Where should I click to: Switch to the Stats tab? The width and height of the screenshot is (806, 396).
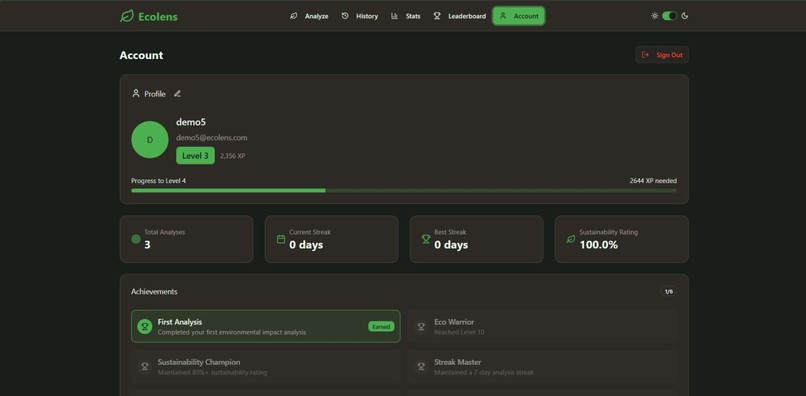pos(406,16)
